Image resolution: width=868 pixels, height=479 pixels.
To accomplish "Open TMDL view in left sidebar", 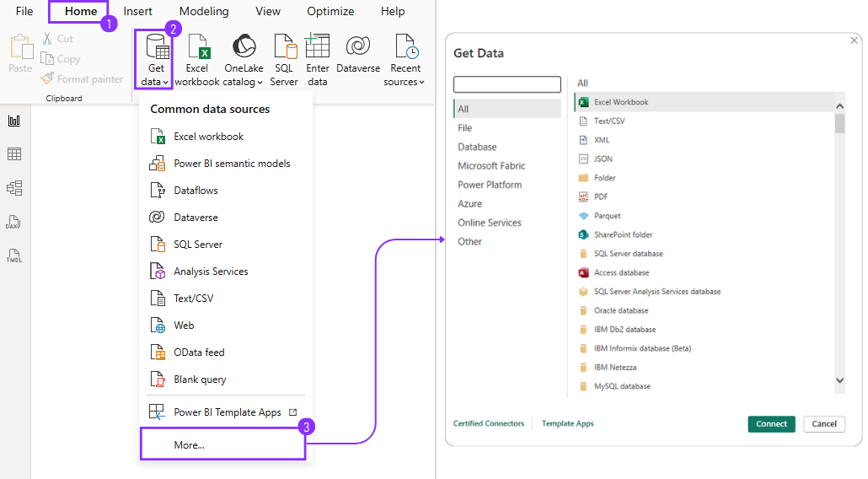I will (x=13, y=256).
